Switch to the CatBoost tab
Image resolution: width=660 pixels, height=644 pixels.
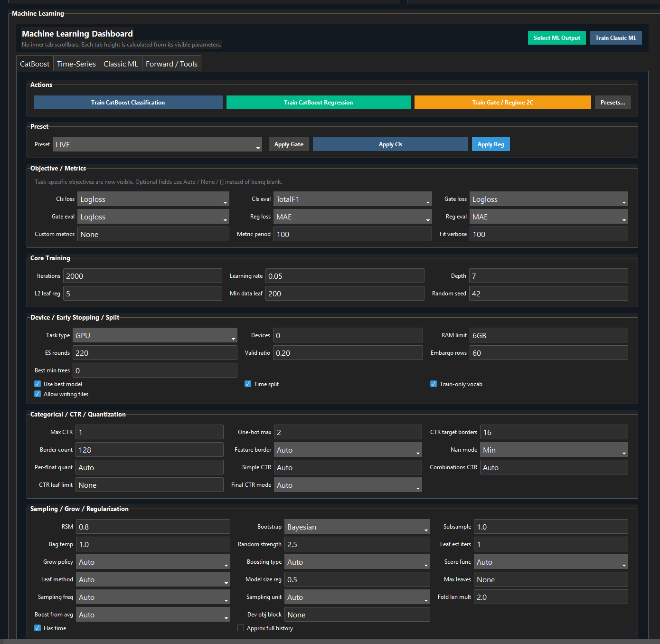[x=35, y=64]
